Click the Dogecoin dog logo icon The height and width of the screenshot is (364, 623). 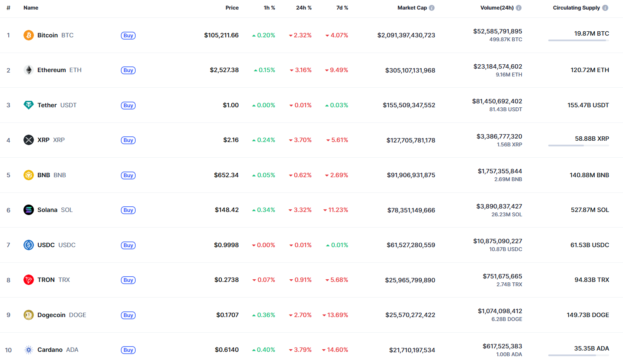point(29,315)
